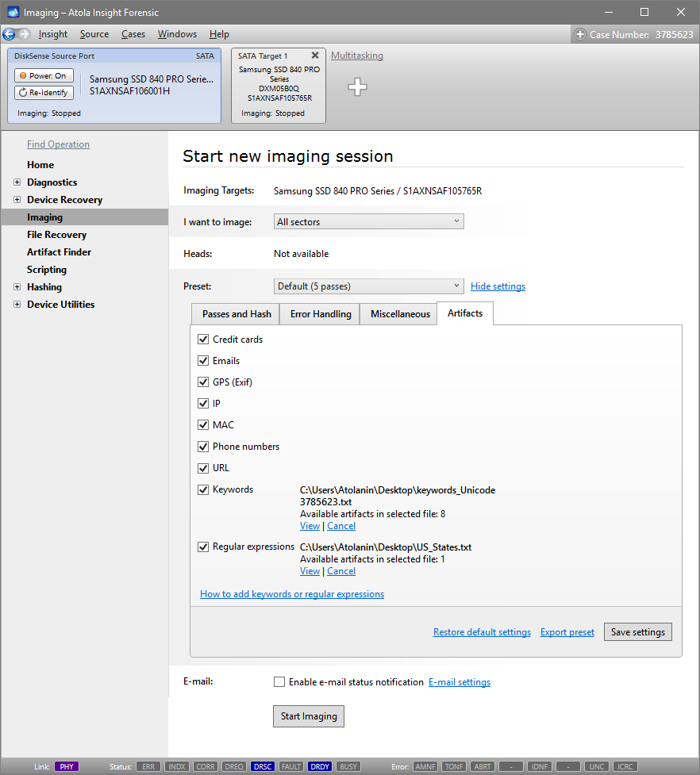Click the forward navigation arrow icon
The image size is (700, 775).
coord(24,34)
